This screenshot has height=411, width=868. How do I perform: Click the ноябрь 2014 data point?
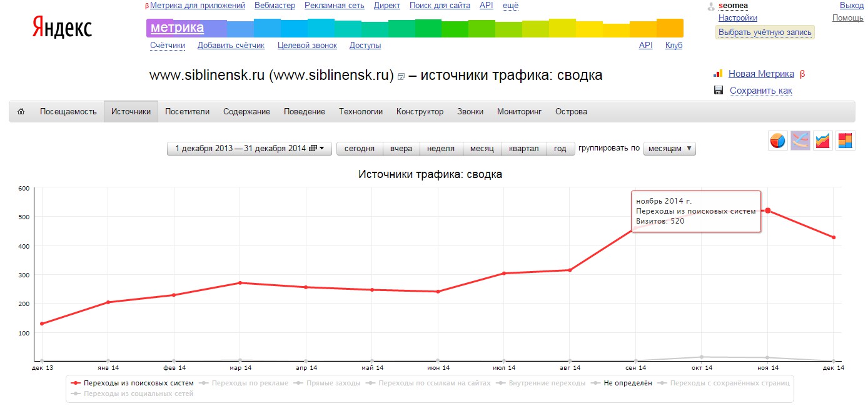click(768, 210)
